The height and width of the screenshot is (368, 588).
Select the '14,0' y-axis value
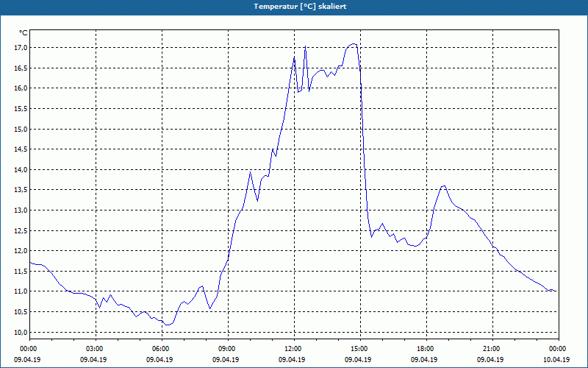[21, 170]
